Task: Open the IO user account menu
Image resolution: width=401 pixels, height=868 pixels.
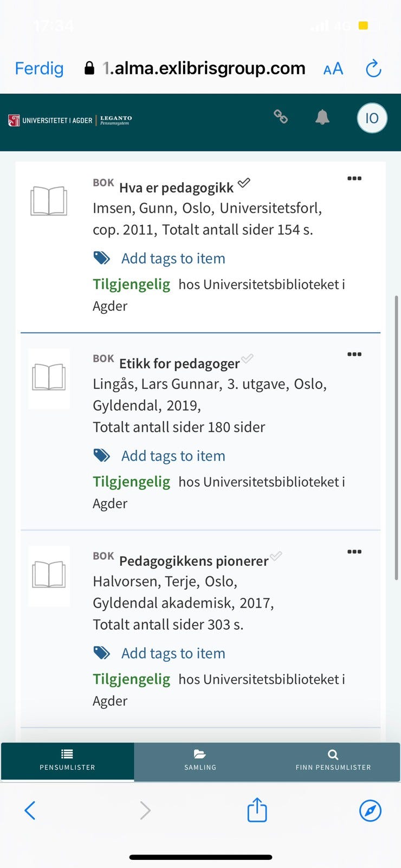Action: coord(372,118)
